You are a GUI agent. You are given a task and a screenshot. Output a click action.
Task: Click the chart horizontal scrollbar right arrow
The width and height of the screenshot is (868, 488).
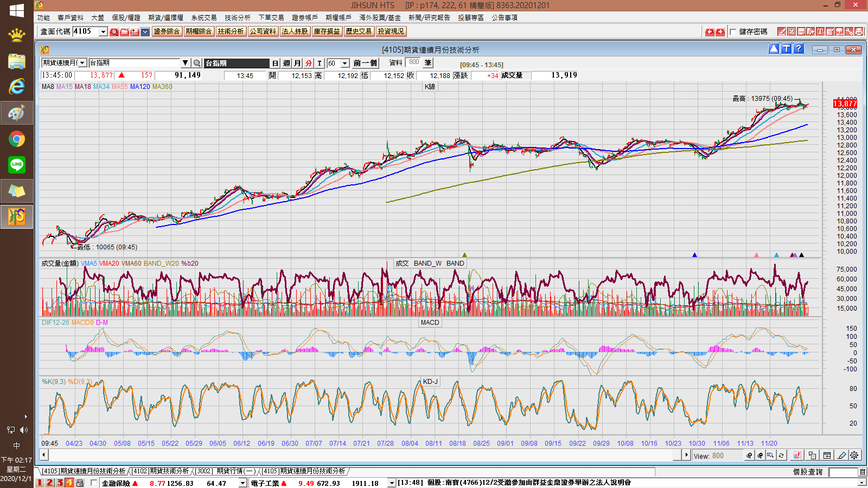tap(687, 455)
